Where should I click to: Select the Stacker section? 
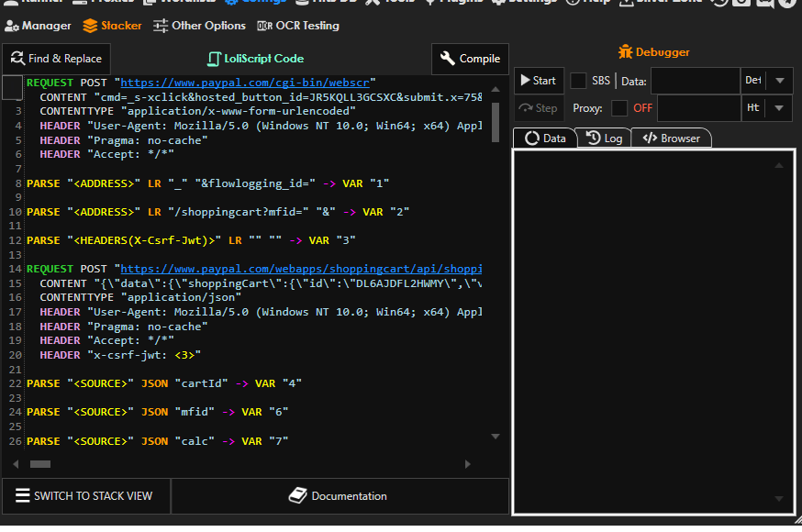[112, 26]
